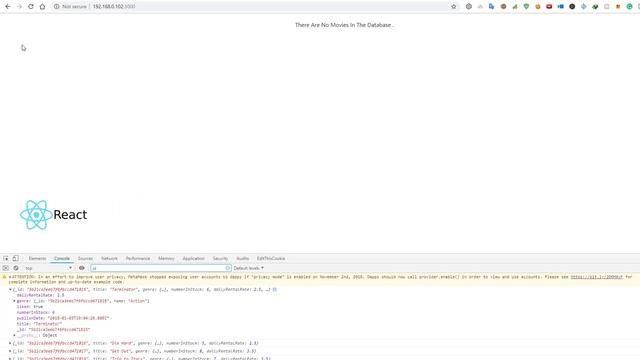Screen dimensions: 640x360
Task: Expand the Get Out object entry
Action: (x=10, y=351)
